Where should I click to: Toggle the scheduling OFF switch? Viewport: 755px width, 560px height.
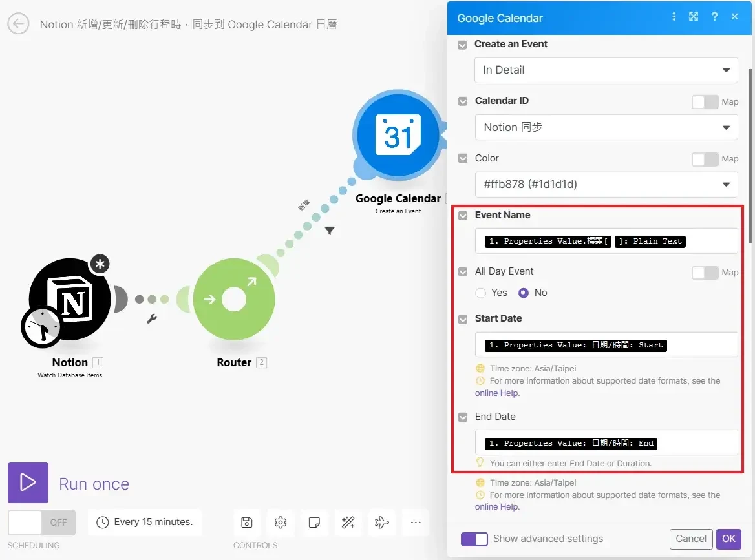(42, 523)
